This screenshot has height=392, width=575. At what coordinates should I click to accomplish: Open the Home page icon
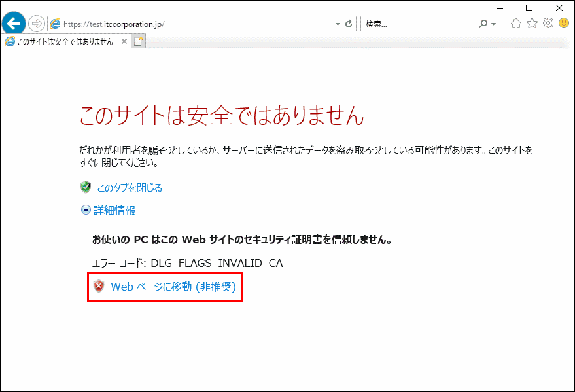pos(516,24)
